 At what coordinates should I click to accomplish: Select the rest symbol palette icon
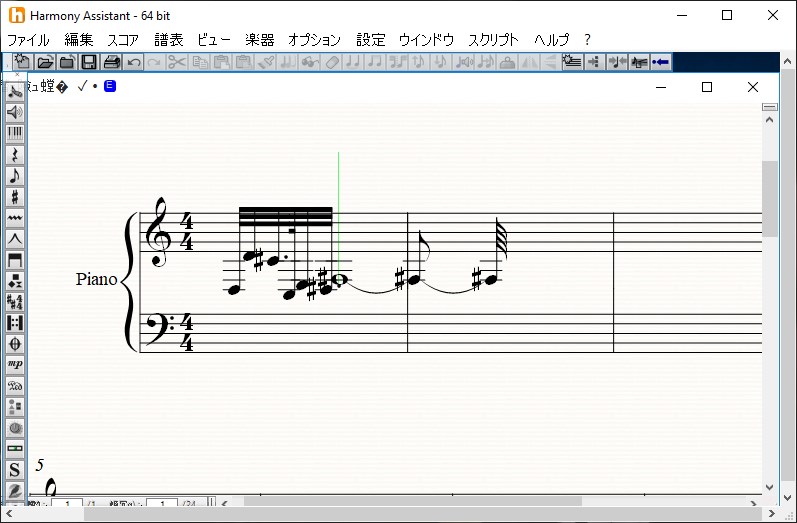point(15,154)
